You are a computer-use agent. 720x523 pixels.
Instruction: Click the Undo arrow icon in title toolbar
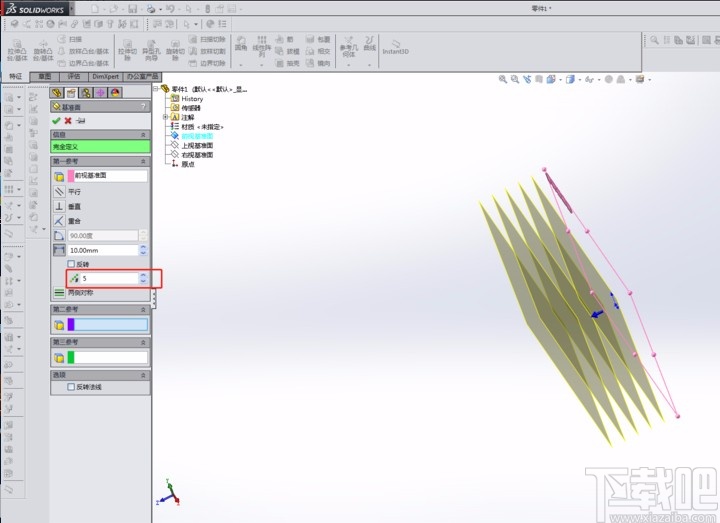(x=169, y=9)
